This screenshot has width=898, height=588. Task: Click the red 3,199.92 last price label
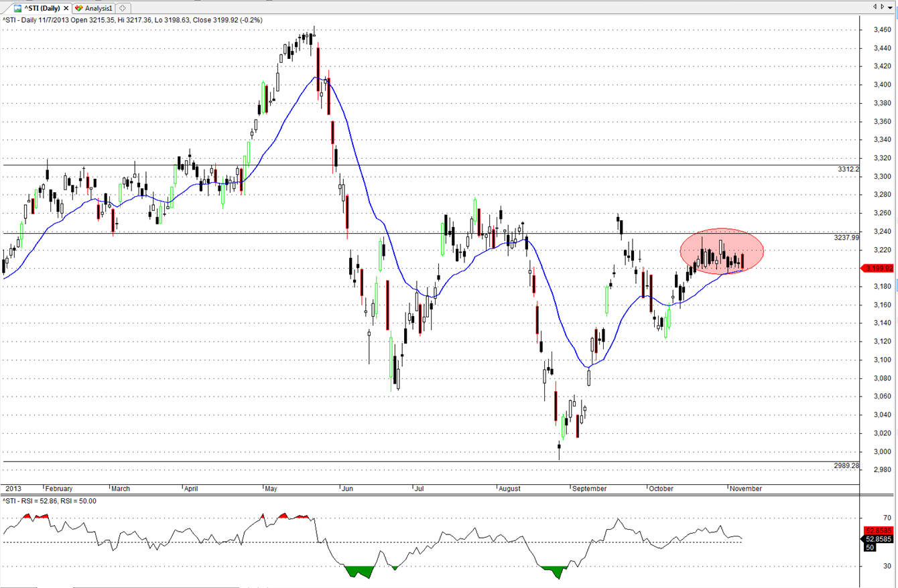click(x=879, y=269)
